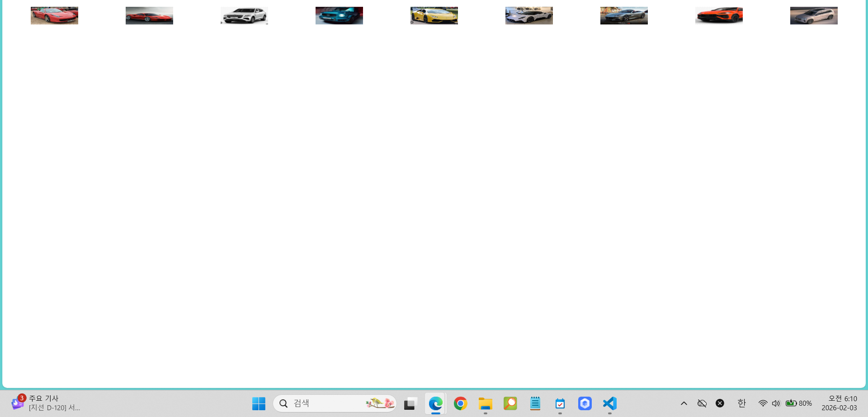Show hidden system tray icons
Screen dimensions: 868x417
coord(684,403)
